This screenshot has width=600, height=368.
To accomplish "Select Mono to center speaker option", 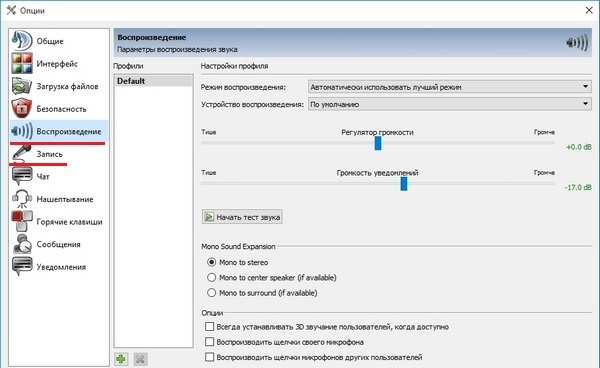I will click(x=211, y=277).
